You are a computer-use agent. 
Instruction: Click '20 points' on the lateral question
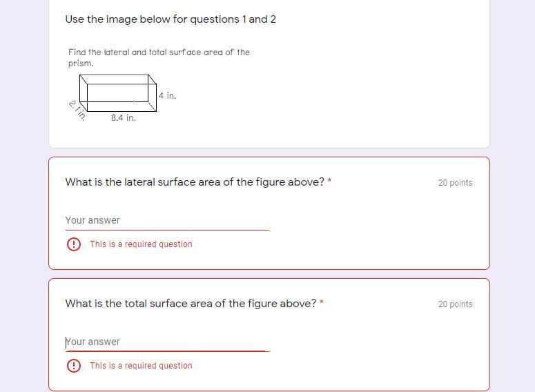pos(455,183)
